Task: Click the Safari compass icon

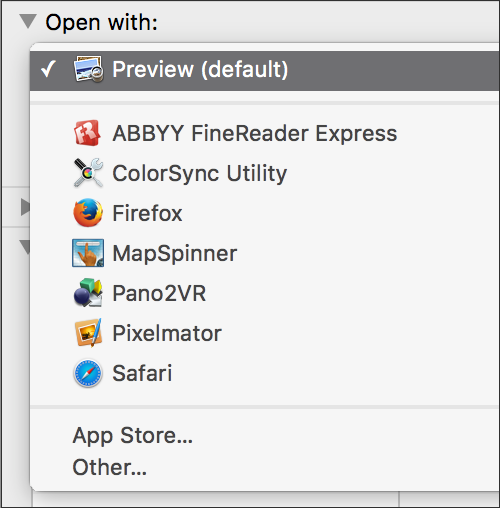Action: pyautogui.click(x=88, y=373)
